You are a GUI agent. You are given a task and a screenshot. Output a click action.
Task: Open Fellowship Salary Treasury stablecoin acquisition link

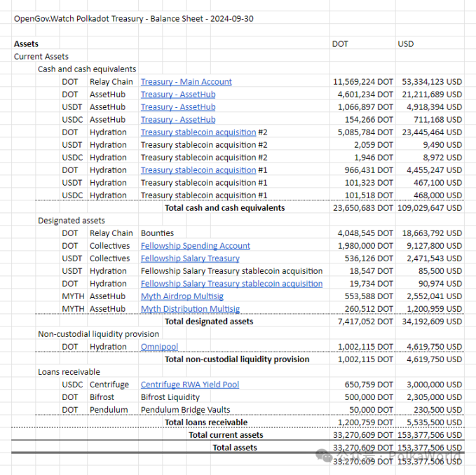click(231, 284)
